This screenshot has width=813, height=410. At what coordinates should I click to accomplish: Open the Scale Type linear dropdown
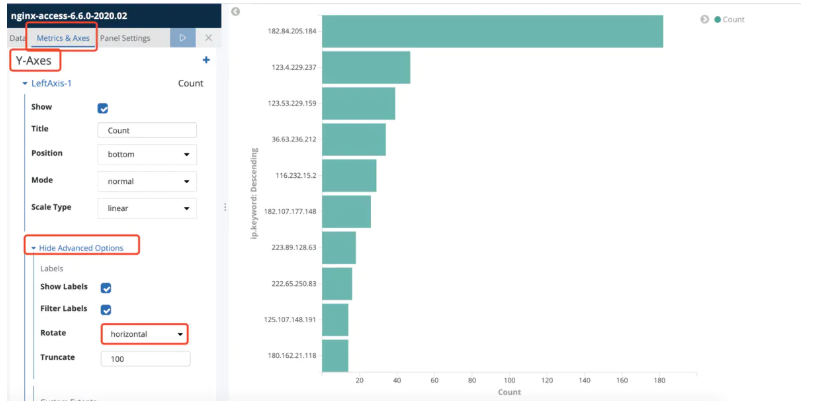click(147, 208)
